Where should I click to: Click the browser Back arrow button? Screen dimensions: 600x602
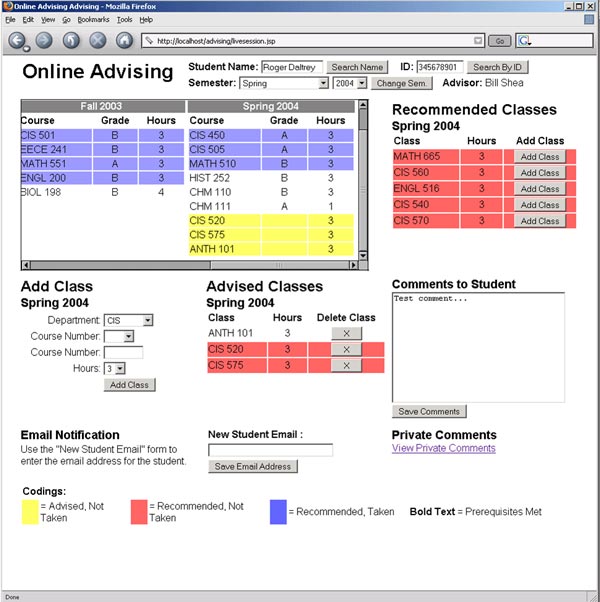point(17,40)
